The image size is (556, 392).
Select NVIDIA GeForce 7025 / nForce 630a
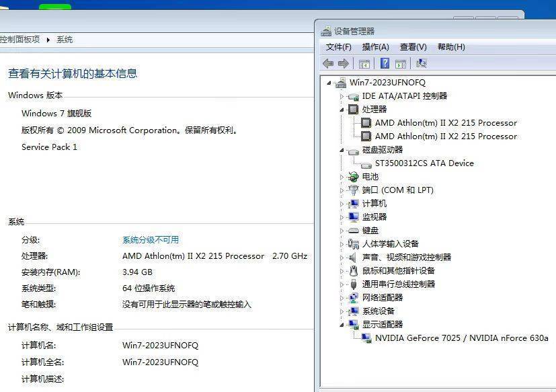pos(462,338)
